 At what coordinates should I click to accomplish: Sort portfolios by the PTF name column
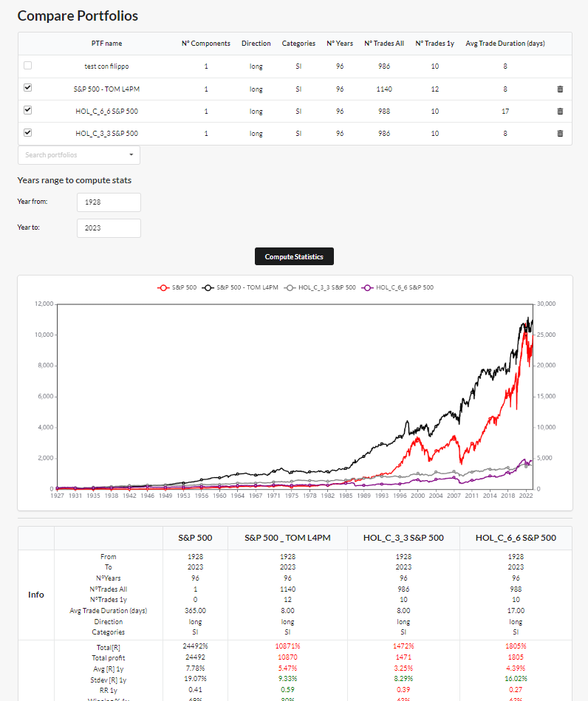pyautogui.click(x=106, y=43)
